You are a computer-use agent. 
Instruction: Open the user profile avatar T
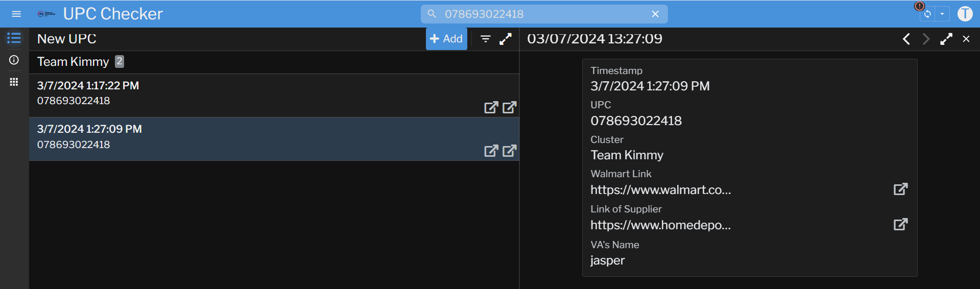tap(965, 14)
